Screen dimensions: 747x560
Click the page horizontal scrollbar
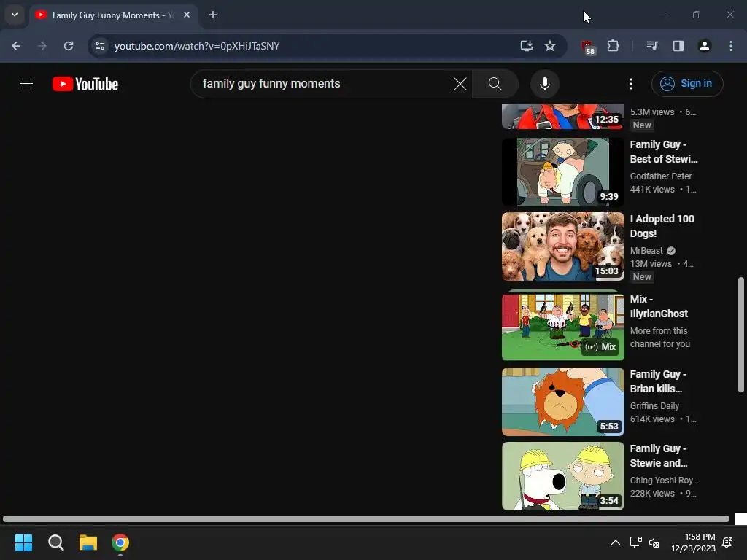[x=366, y=518]
